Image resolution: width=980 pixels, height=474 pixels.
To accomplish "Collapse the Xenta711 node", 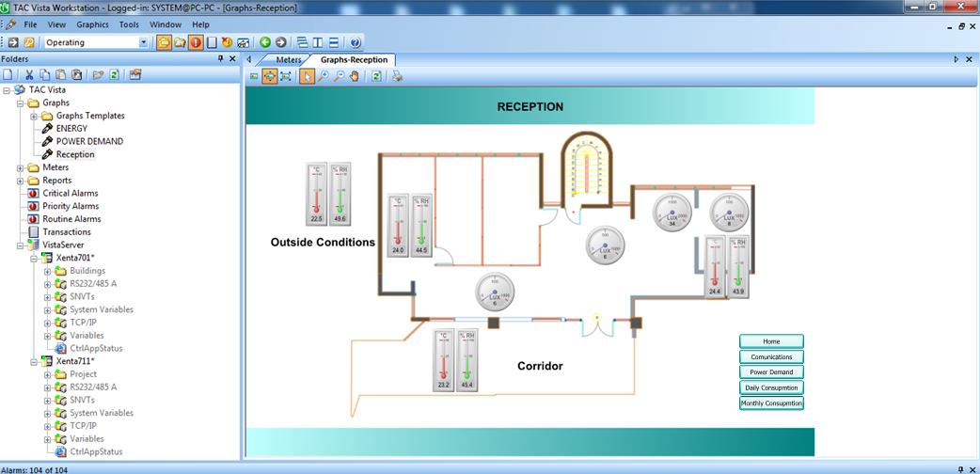I will click(x=34, y=361).
